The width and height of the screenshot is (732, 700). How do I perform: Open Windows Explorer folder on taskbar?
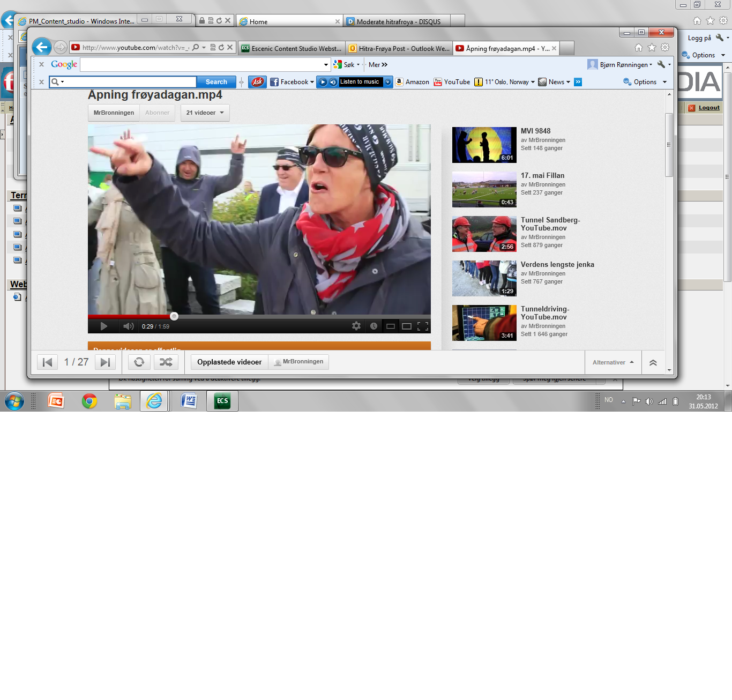tap(123, 401)
